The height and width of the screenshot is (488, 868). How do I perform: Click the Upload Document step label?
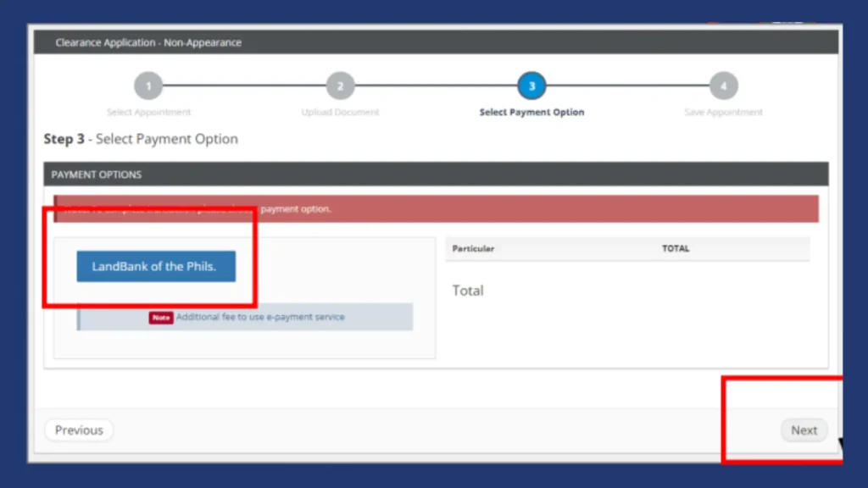point(340,111)
